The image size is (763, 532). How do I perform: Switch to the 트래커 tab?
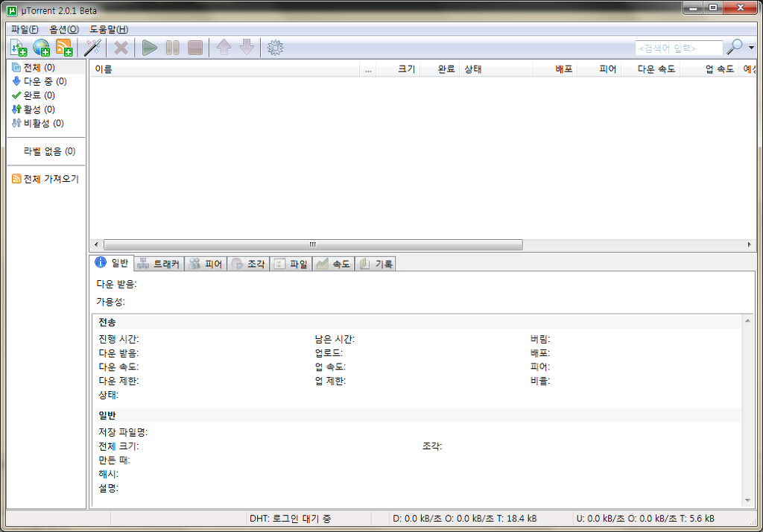click(x=159, y=264)
